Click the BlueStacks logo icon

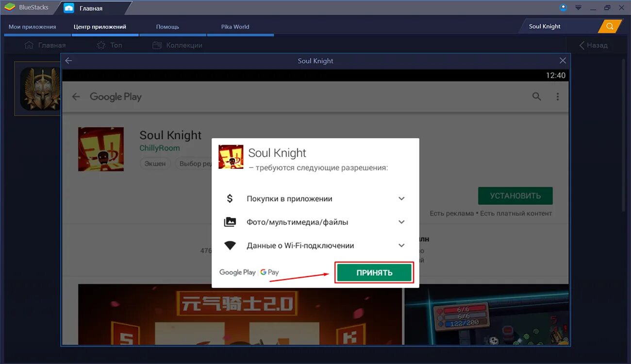pos(10,7)
